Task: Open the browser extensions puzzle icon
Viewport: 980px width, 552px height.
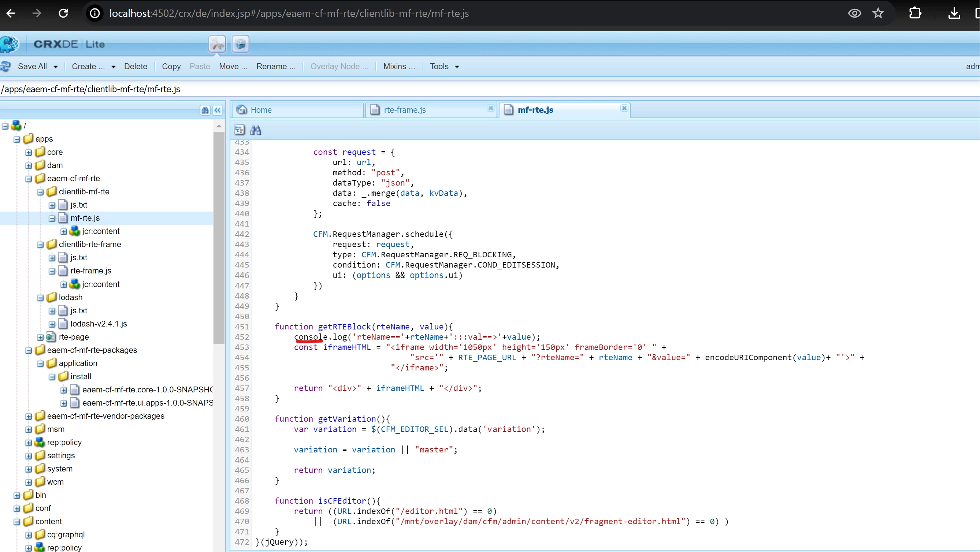Action: click(x=915, y=13)
